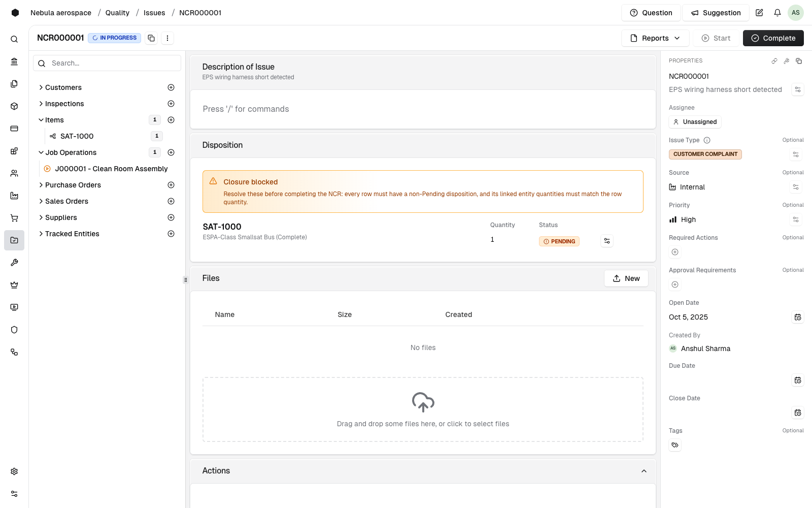Screen dimensions: 812x508
Task: Open notifications bell
Action: 777,13
